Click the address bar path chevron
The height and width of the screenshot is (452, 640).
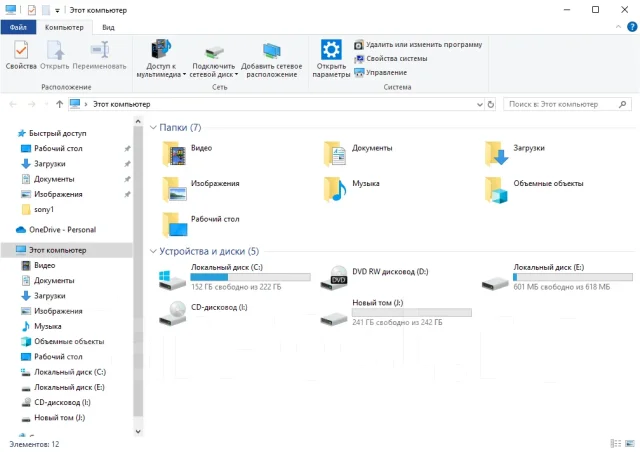[x=86, y=105]
